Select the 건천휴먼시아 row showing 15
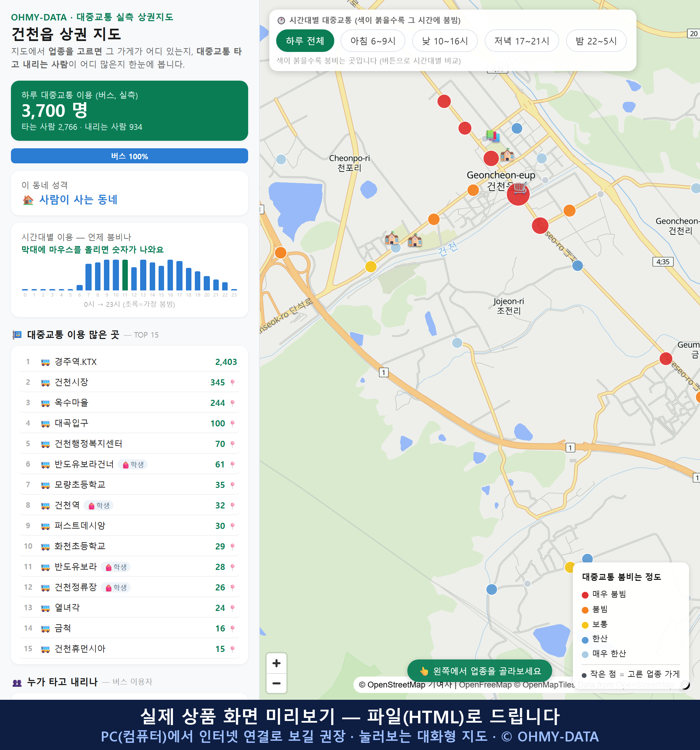Image resolution: width=700 pixels, height=750 pixels. 130,649
